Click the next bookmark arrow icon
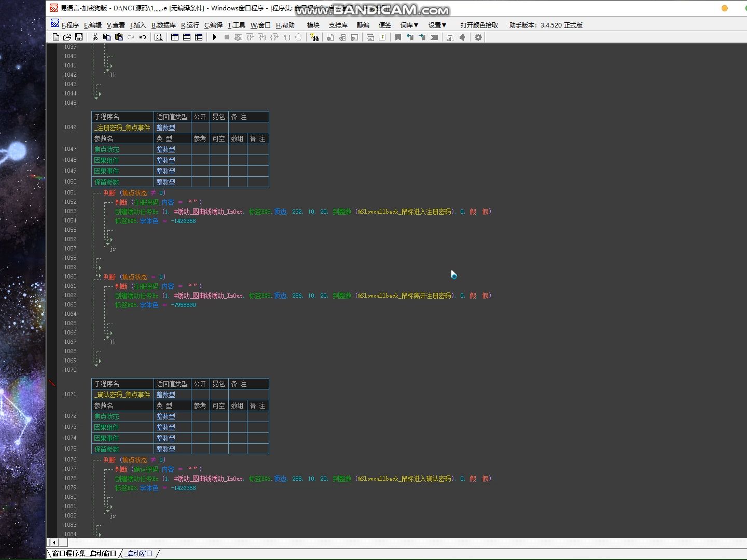Image resolution: width=747 pixels, height=560 pixels. [x=422, y=37]
